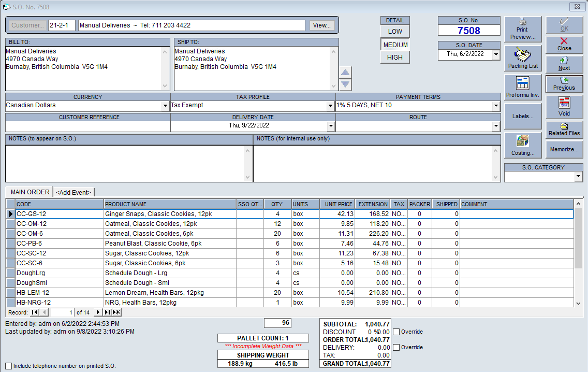The width and height of the screenshot is (588, 372).
Task: Open Print Preview for this sales order
Action: [523, 30]
